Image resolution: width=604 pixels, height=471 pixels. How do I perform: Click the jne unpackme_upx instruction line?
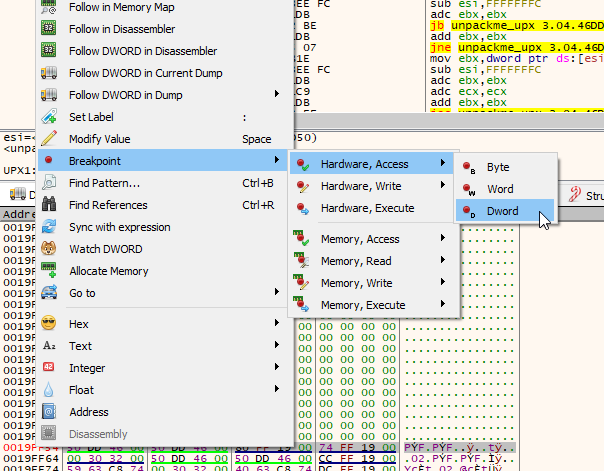coord(517,47)
